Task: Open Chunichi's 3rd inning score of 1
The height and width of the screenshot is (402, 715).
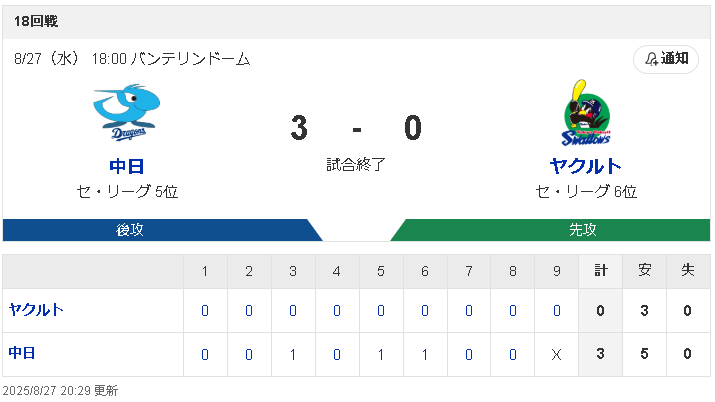Action: (x=293, y=355)
